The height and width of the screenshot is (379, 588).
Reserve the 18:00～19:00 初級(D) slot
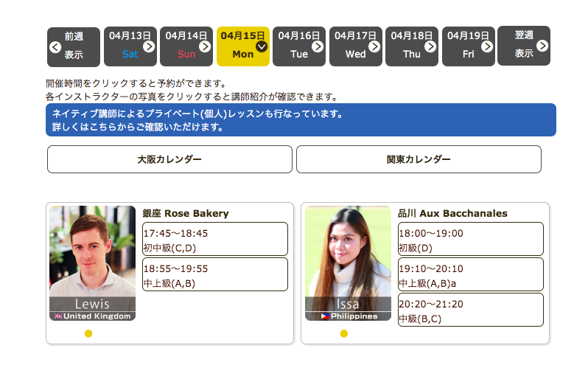tap(470, 240)
